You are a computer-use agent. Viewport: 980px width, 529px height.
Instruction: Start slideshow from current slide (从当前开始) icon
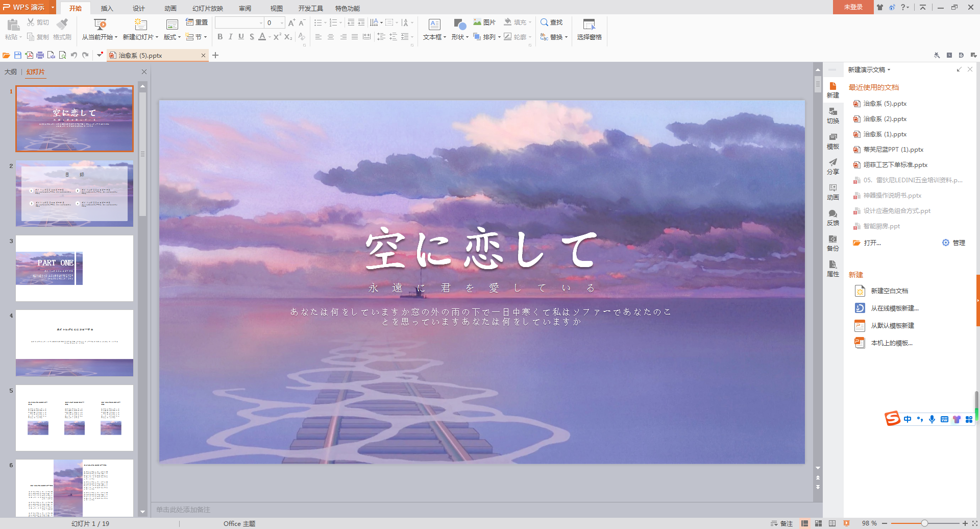[x=100, y=25]
